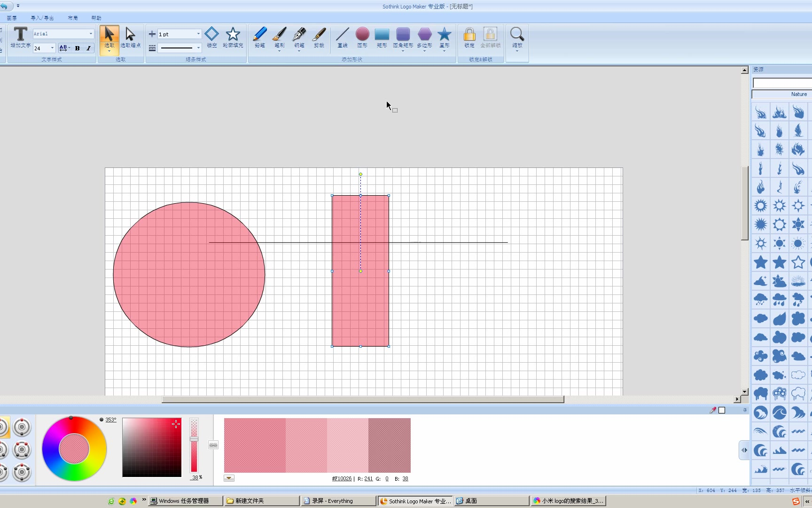812x508 pixels.
Task: Click the straight line (直线) shape tool
Action: tap(342, 37)
